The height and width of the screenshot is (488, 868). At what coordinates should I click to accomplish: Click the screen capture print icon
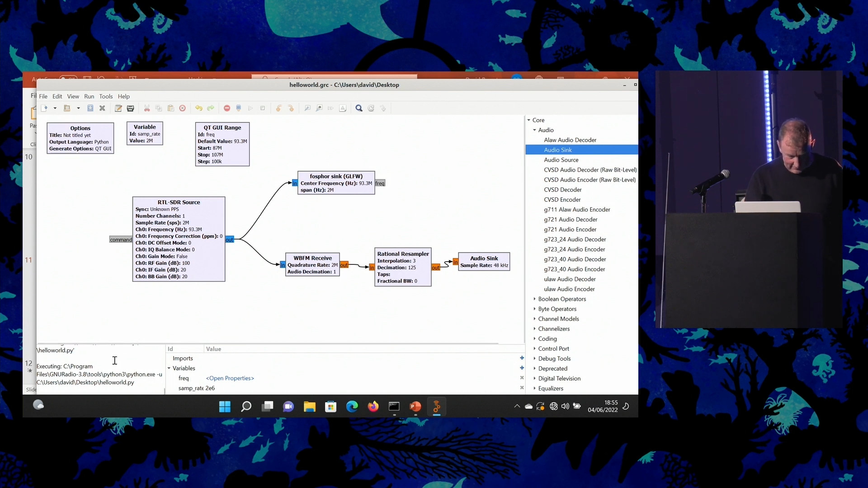coord(131,108)
